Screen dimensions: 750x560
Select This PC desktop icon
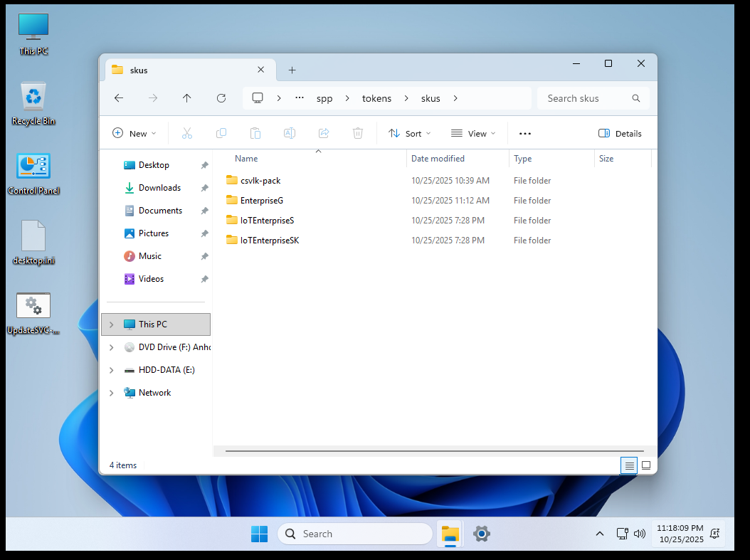click(33, 34)
